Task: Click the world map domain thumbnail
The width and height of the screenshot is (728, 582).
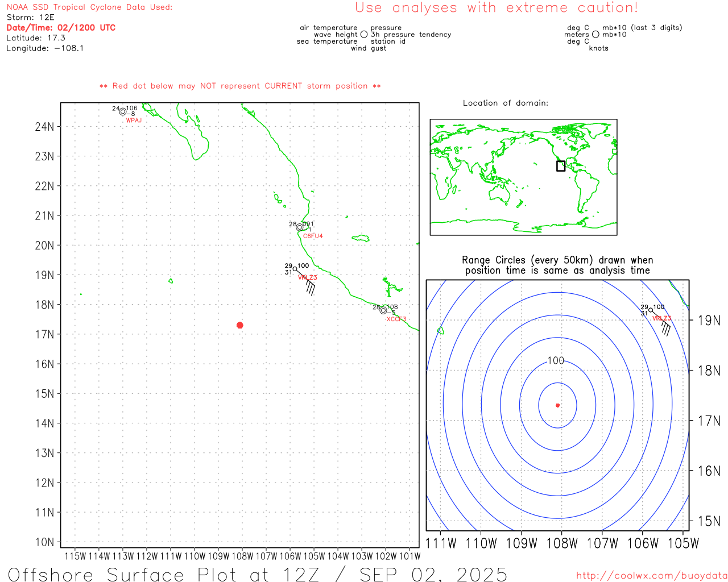Action: 523,177
